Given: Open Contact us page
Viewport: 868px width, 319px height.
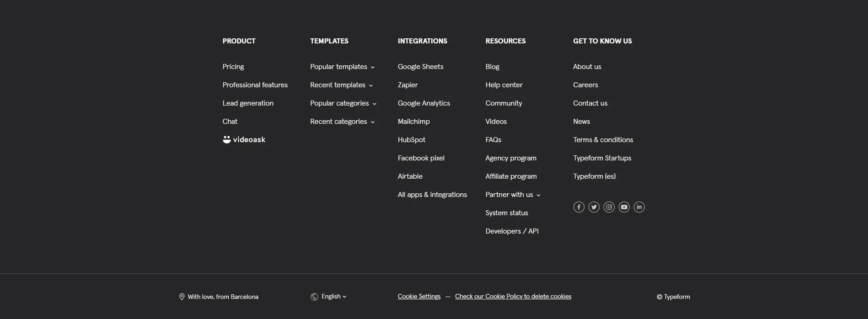Looking at the screenshot, I should (590, 103).
